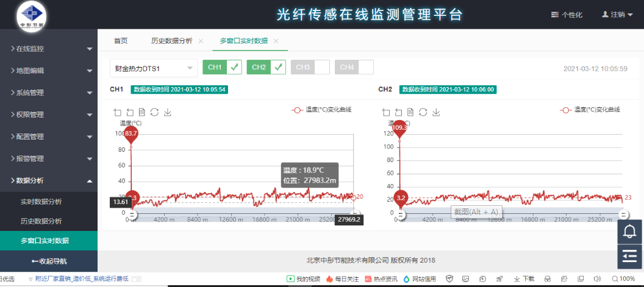Restore the CH2 chart using the refresh icon
The width and height of the screenshot is (644, 287).
[x=423, y=112]
